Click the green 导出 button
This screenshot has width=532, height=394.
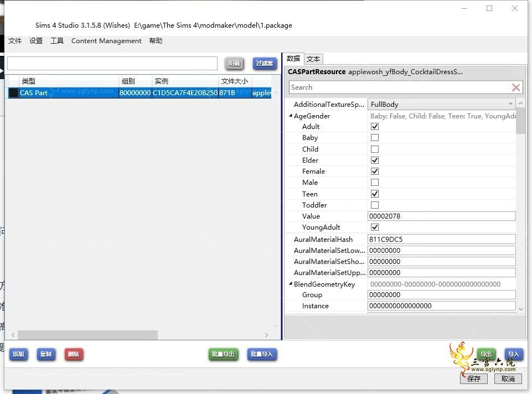486,354
